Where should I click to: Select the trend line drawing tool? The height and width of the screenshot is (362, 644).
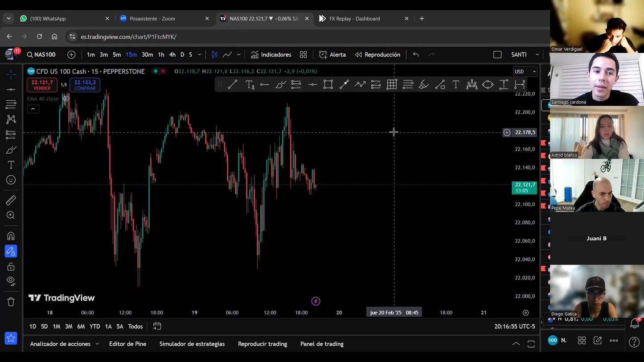click(x=11, y=89)
